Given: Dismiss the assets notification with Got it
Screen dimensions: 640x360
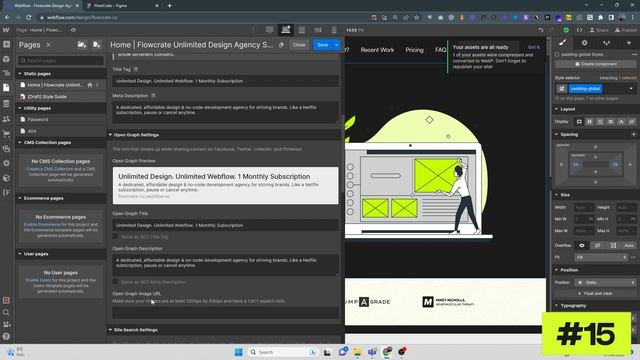Looking at the screenshot, I should 533,47.
